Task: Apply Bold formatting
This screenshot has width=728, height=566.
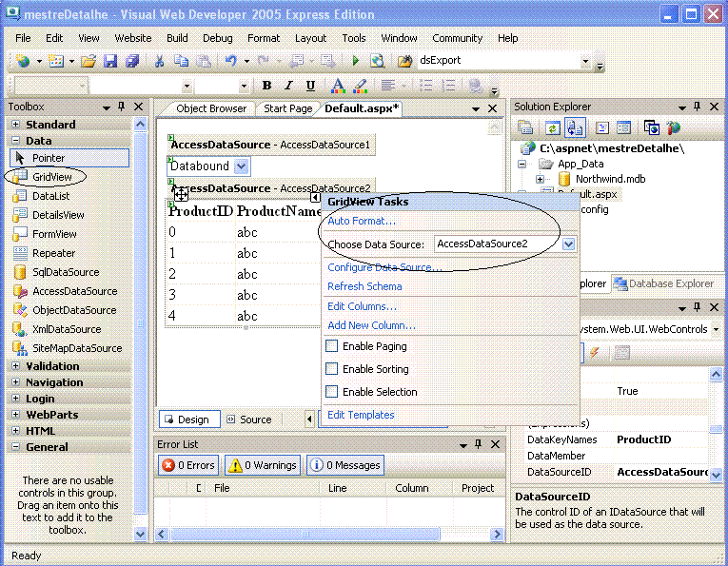Action: tap(266, 86)
